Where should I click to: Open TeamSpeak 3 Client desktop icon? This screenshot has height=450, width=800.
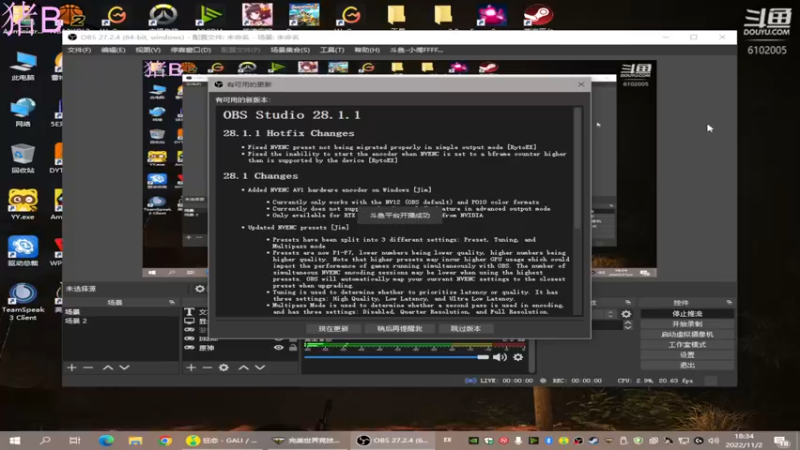coord(22,302)
